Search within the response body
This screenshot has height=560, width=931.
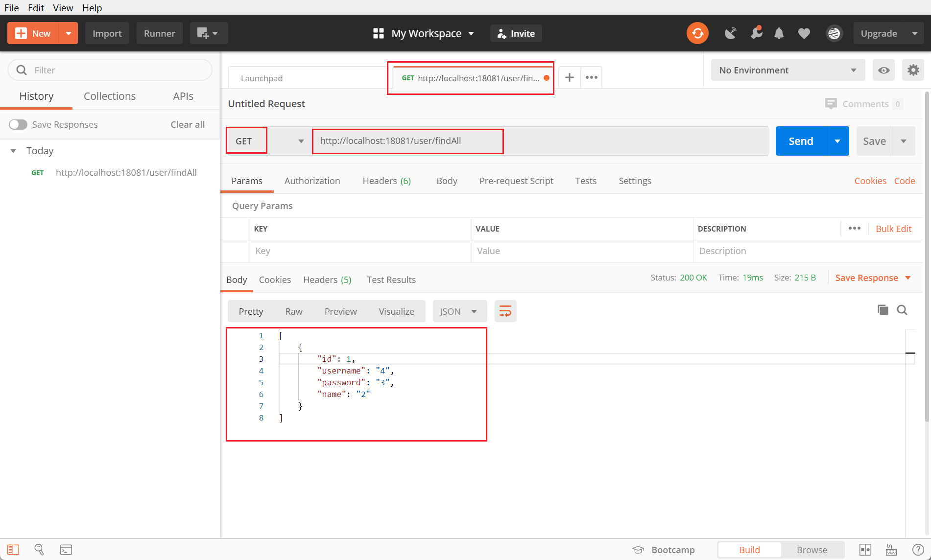click(x=902, y=310)
